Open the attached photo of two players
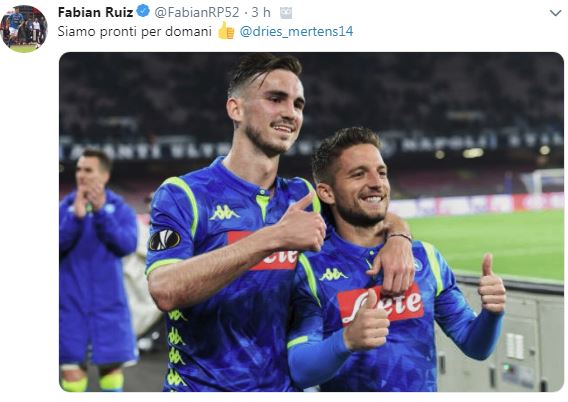This screenshot has height=402, width=568. coord(311,222)
